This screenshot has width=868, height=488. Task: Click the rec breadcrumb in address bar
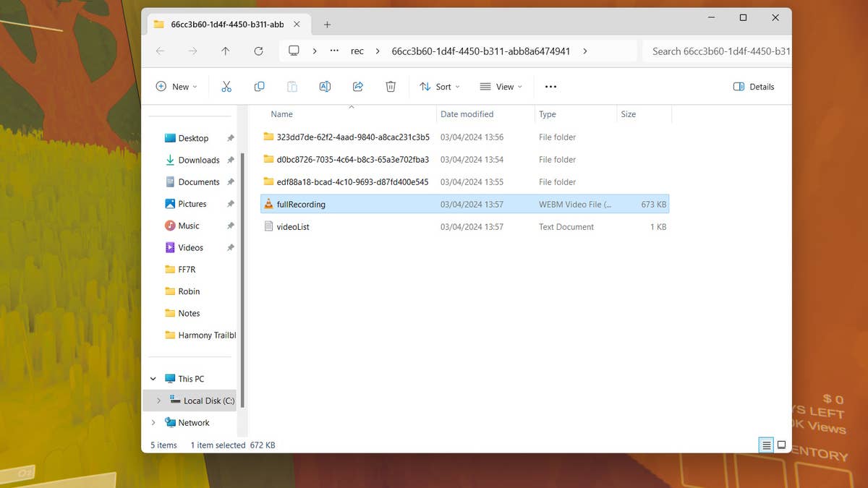357,51
